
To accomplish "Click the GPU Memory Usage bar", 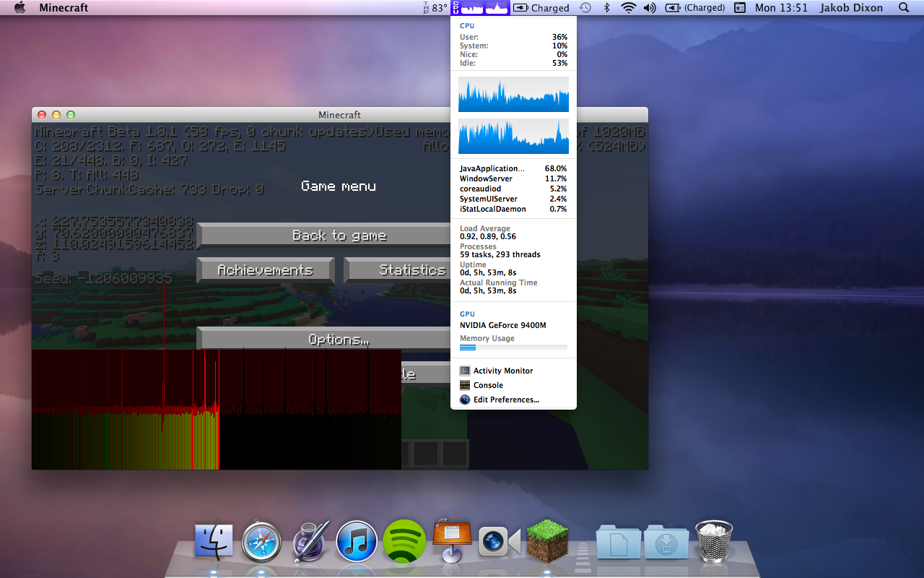I will (x=513, y=348).
